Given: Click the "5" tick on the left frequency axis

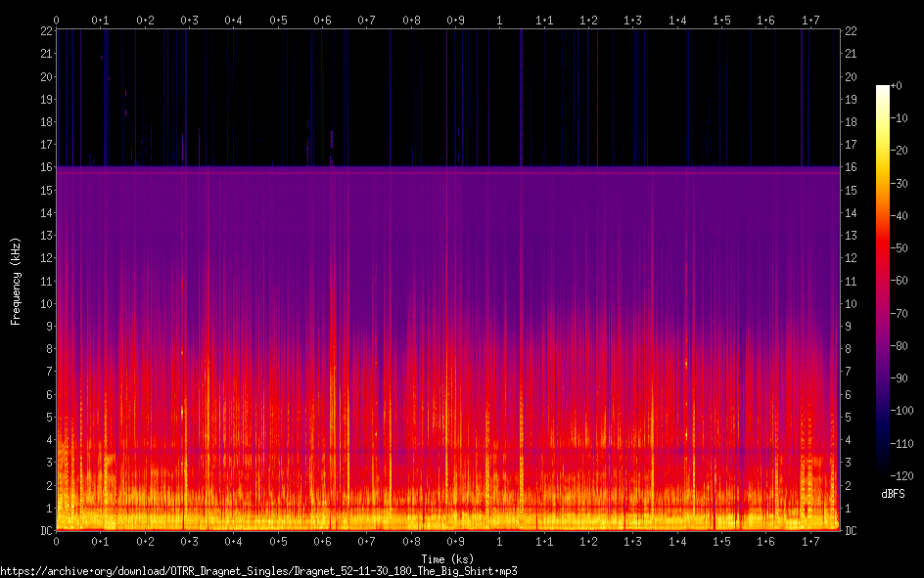Looking at the screenshot, I should (47, 418).
